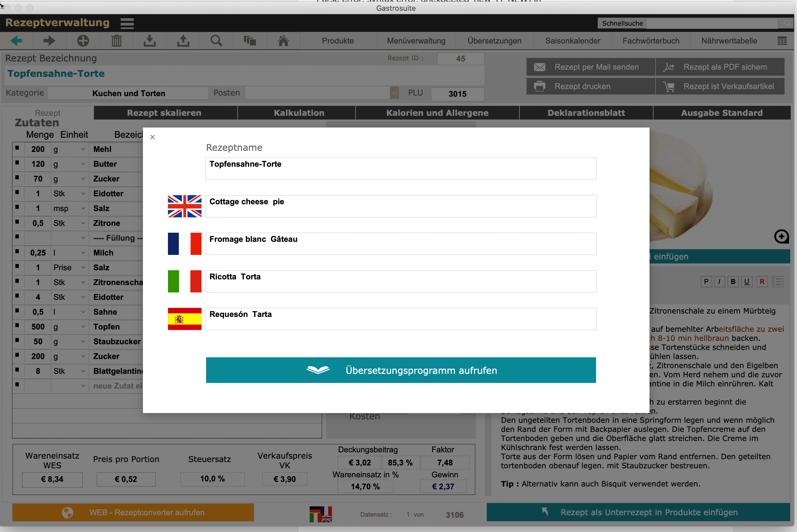Click Schnellsuche magnifier icon
The width and height of the screenshot is (797, 532).
(786, 23)
